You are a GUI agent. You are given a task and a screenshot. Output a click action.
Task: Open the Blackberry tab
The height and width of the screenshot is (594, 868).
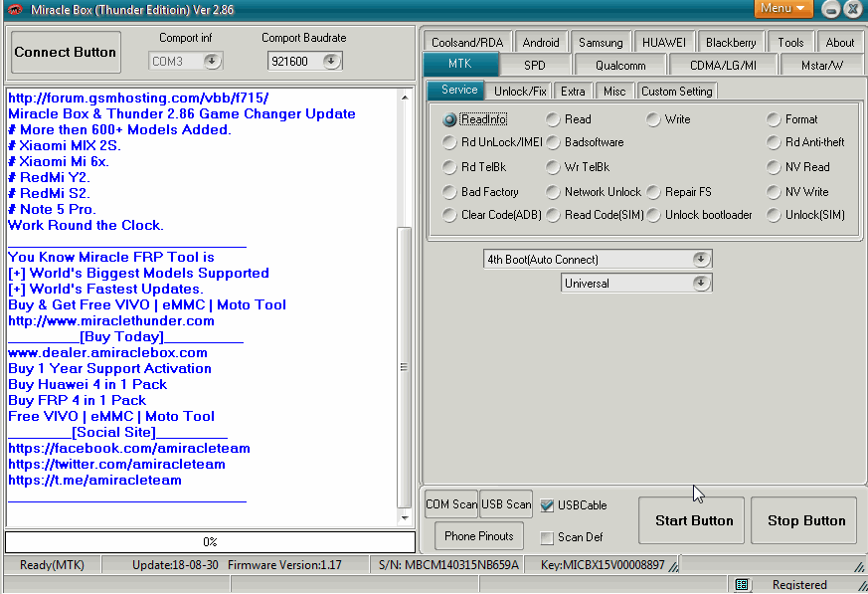click(731, 43)
